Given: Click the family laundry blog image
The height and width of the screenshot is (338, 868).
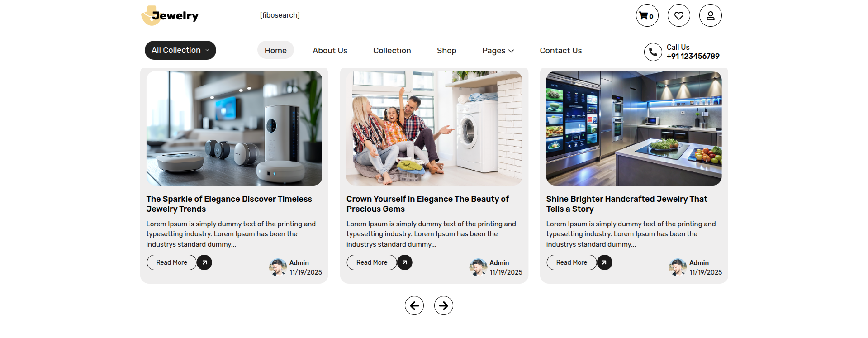Looking at the screenshot, I should tap(434, 128).
